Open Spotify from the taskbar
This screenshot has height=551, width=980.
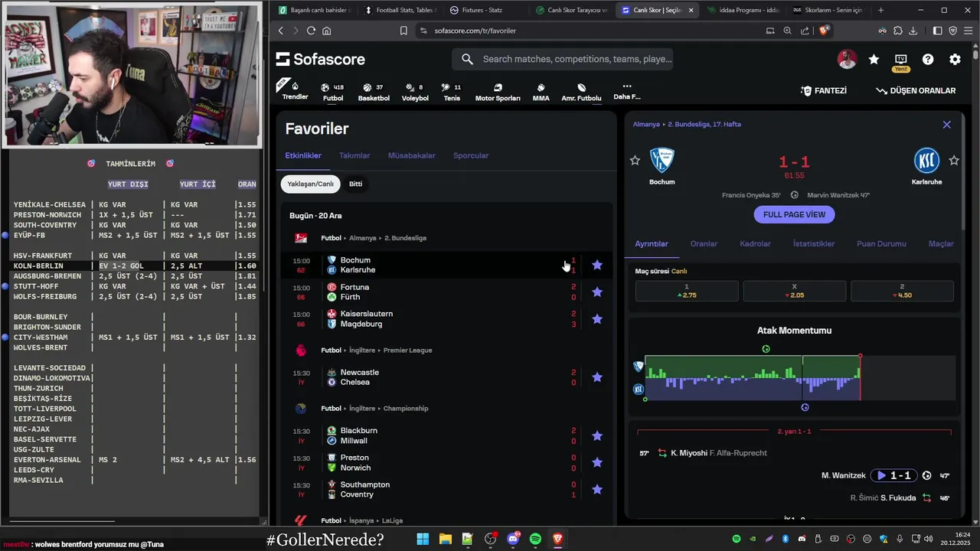535,539
